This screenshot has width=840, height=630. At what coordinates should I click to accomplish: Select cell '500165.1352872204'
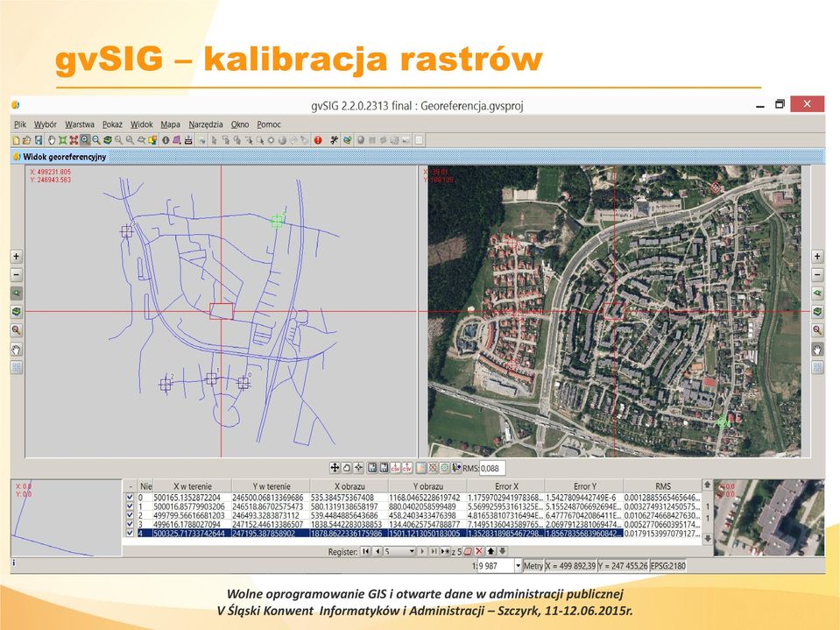click(193, 498)
